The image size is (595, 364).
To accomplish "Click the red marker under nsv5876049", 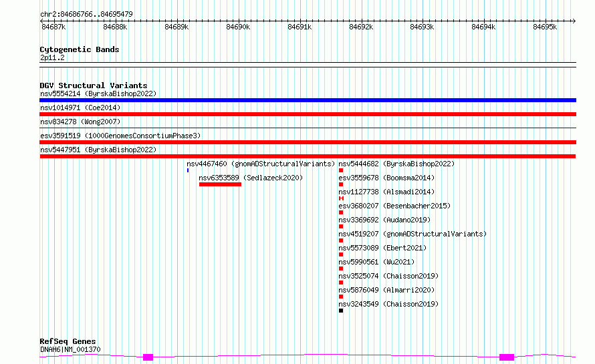I will (341, 297).
